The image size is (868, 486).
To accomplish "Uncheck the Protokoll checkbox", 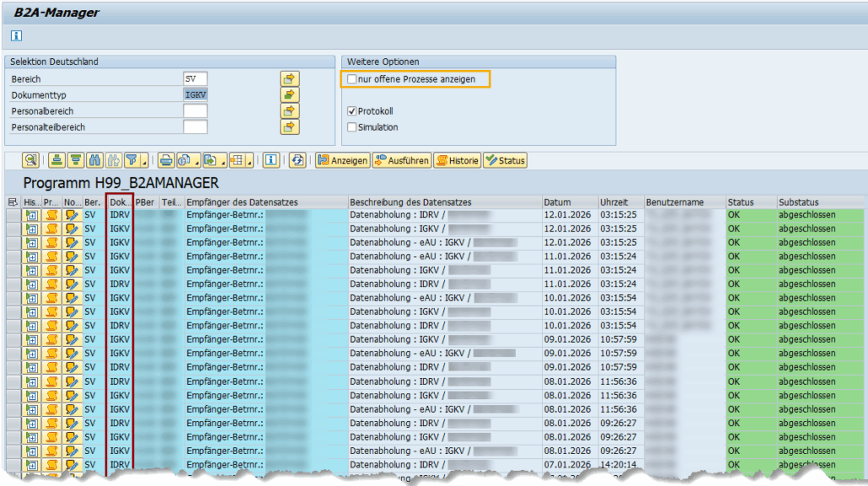I will pos(352,111).
